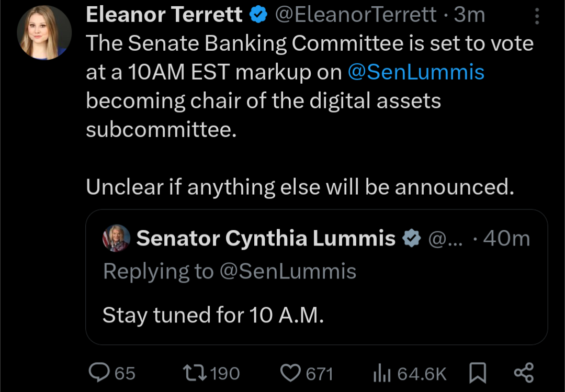View the tweet analytics bar chart icon
Viewport: 565px width, 392px height.
[380, 373]
